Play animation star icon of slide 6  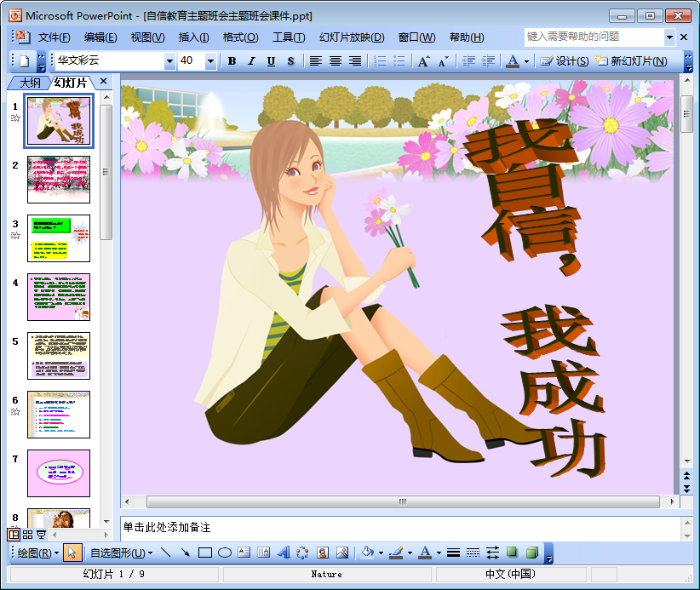(x=15, y=412)
